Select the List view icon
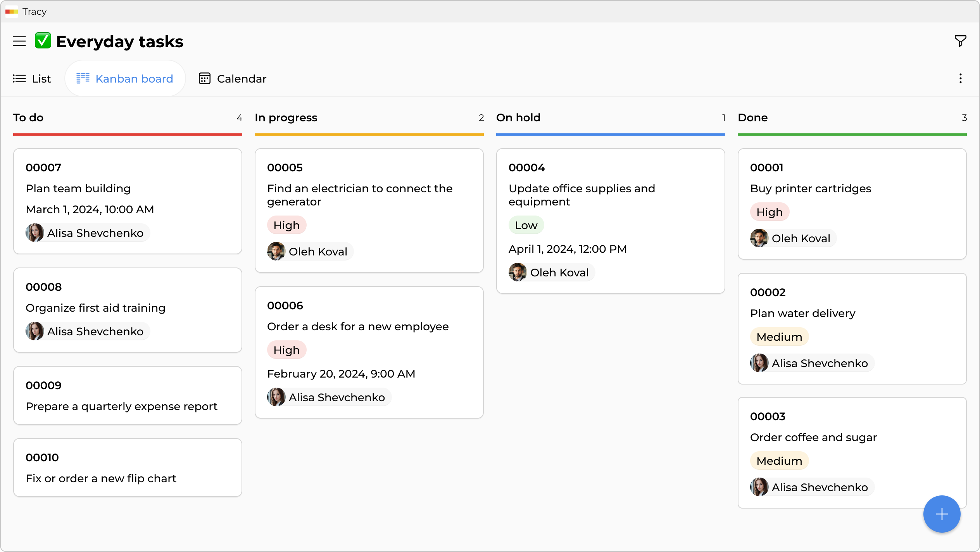Viewport: 980px width, 552px height. 19,78
